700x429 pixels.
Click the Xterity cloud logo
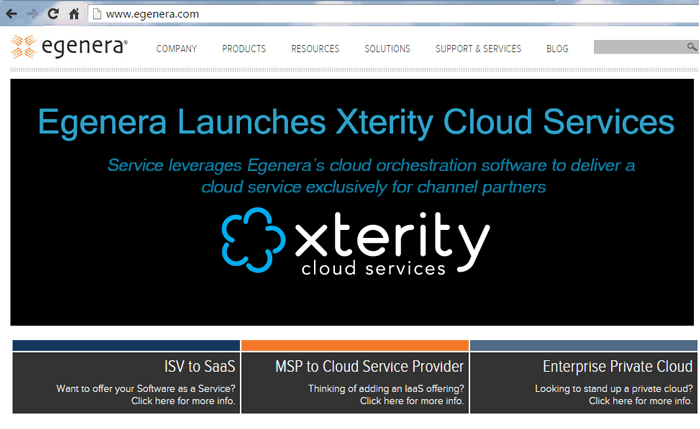click(x=355, y=240)
